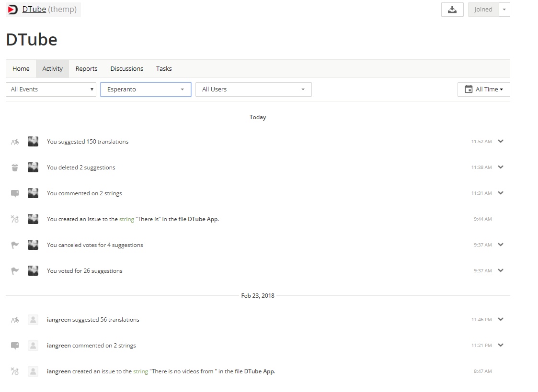Click the '11:52 AM' timestamp
This screenshot has width=538, height=392.
481,142
